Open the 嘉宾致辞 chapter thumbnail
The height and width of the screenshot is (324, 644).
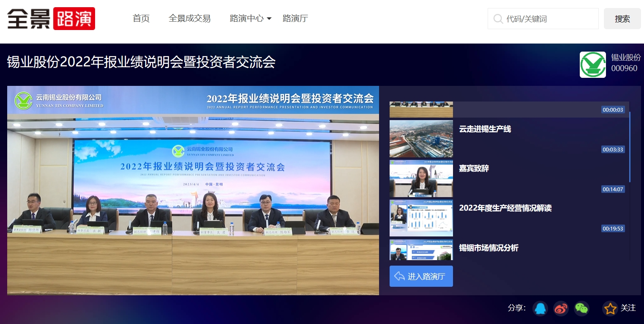421,178
